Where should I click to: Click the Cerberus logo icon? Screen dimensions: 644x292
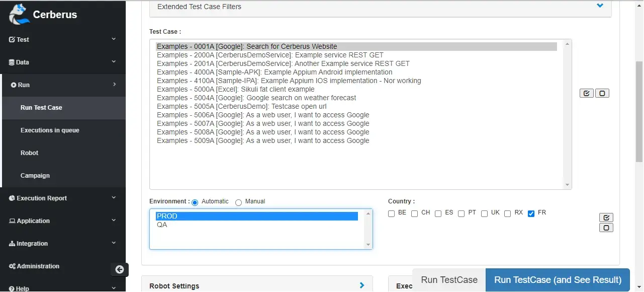18,14
